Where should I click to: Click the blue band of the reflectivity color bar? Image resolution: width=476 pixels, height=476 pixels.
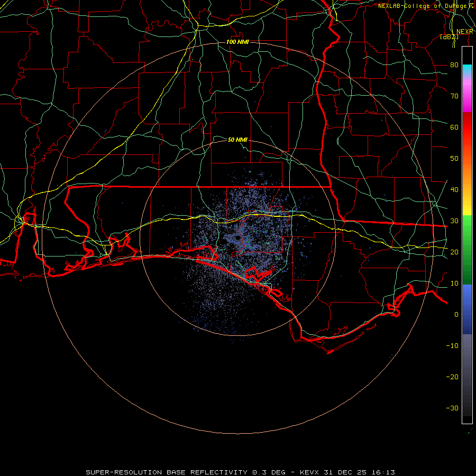[467, 309]
